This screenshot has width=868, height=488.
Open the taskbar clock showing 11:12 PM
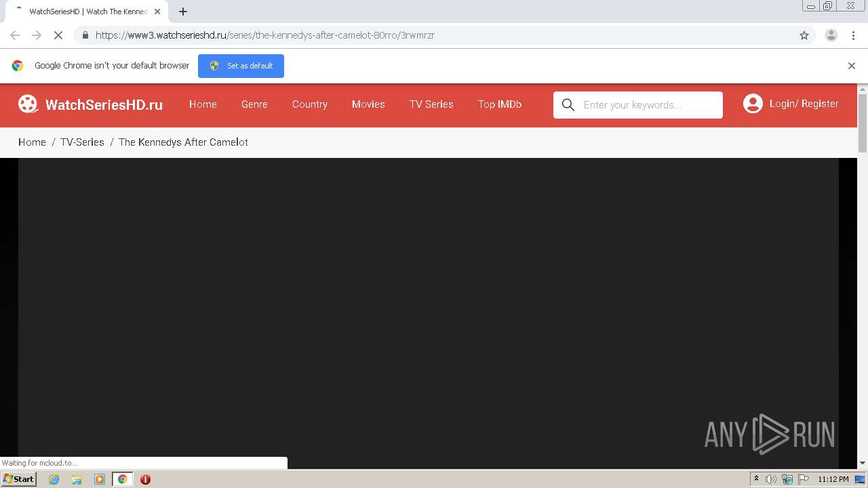click(833, 479)
